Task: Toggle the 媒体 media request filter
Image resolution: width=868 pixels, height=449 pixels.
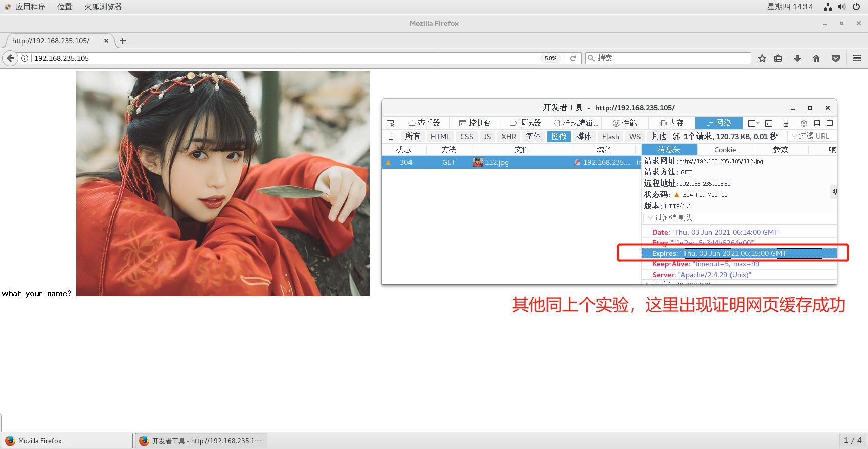Action: tap(584, 137)
